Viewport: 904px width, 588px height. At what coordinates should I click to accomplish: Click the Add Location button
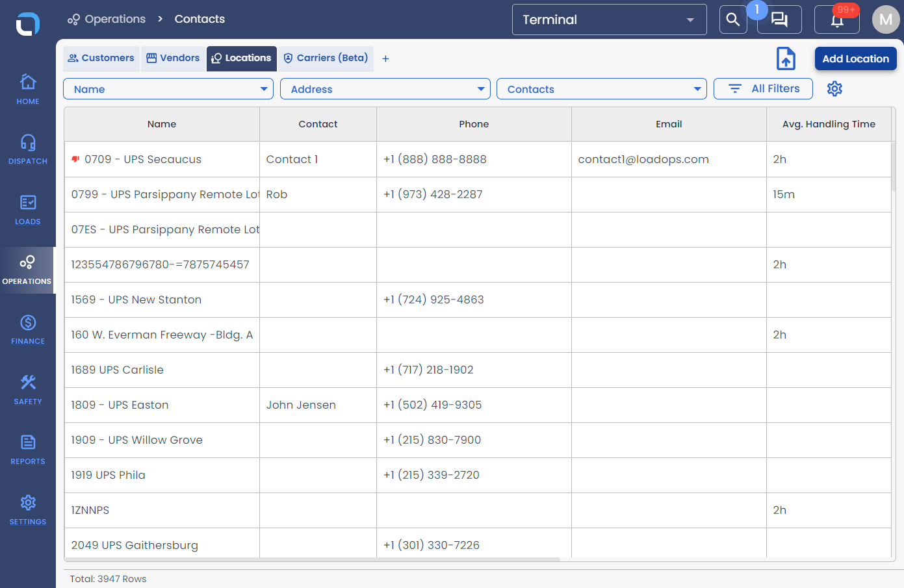tap(856, 58)
